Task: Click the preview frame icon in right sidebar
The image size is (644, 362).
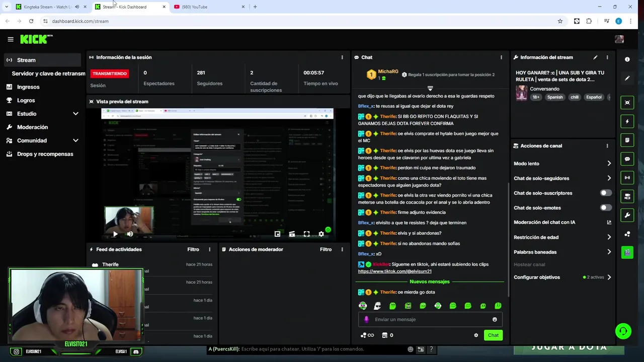Action: [627, 103]
